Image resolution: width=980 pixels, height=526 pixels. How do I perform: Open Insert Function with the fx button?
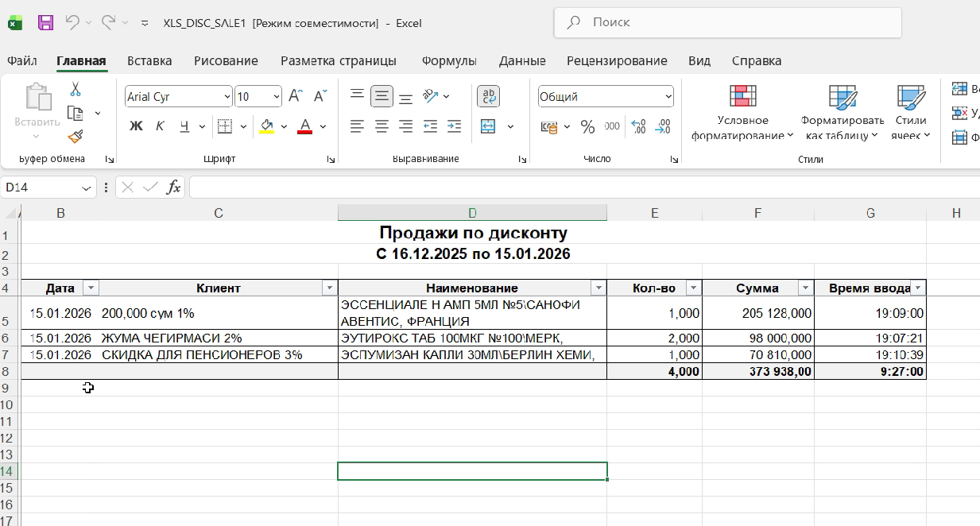pyautogui.click(x=173, y=188)
